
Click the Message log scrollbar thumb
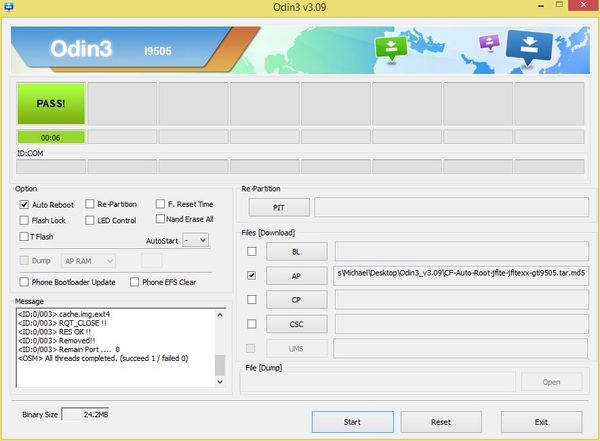[x=220, y=365]
